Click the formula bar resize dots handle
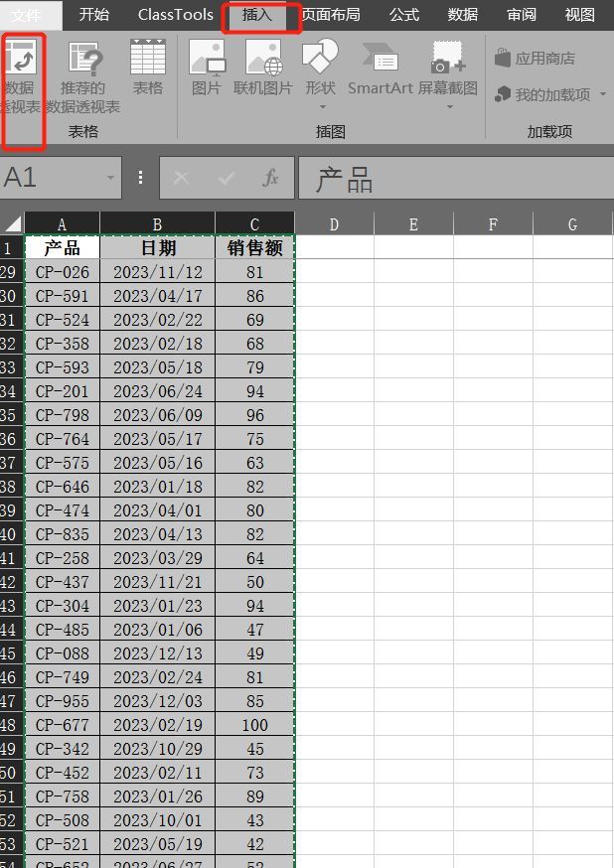 coord(141,177)
